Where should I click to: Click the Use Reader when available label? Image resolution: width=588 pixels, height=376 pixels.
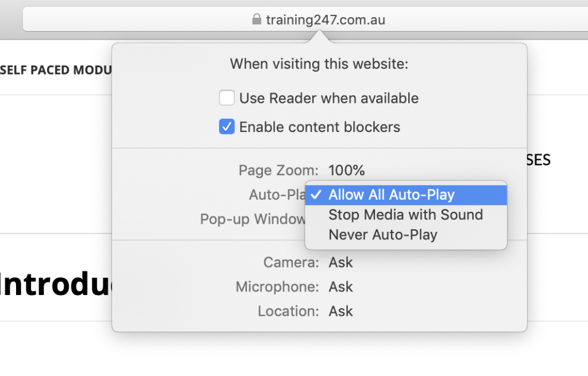pos(328,98)
